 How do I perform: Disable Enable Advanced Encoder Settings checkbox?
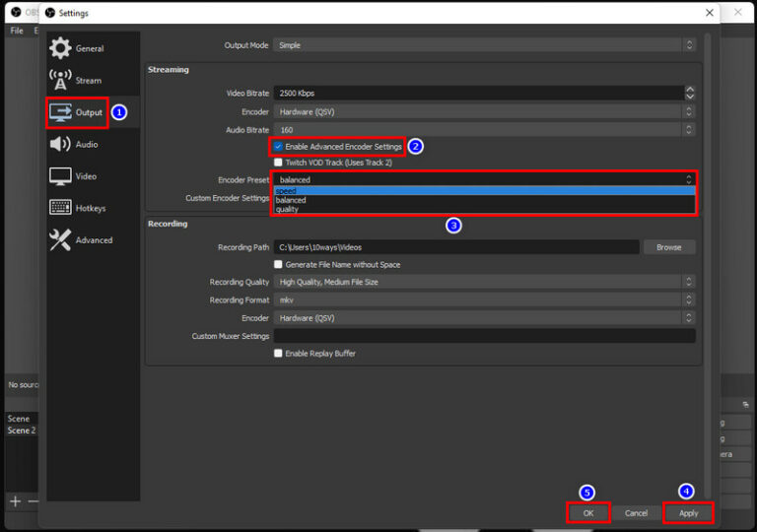(279, 147)
